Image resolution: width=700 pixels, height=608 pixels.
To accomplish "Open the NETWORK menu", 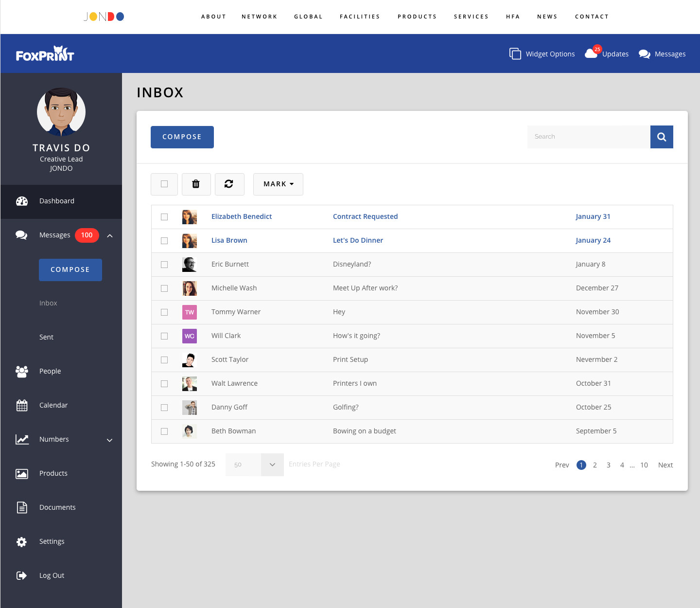I will pyautogui.click(x=260, y=17).
